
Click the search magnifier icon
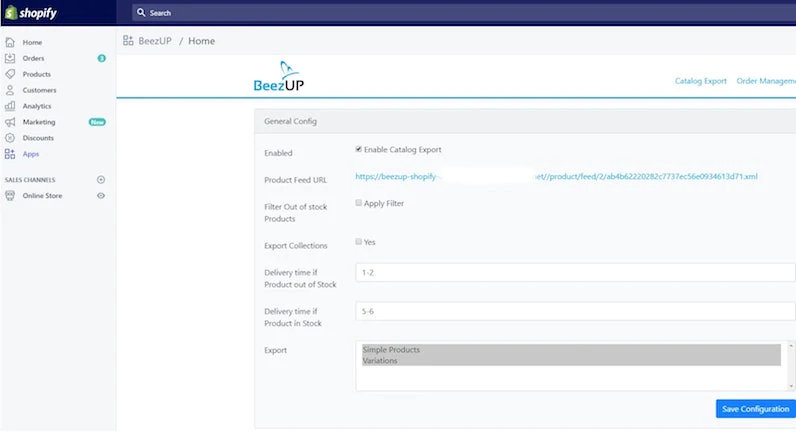click(141, 12)
